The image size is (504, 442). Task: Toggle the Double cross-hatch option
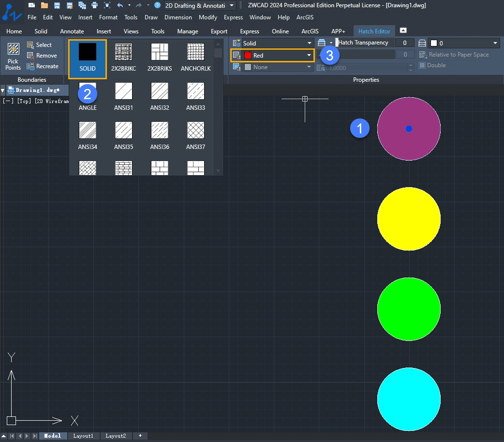pos(432,65)
